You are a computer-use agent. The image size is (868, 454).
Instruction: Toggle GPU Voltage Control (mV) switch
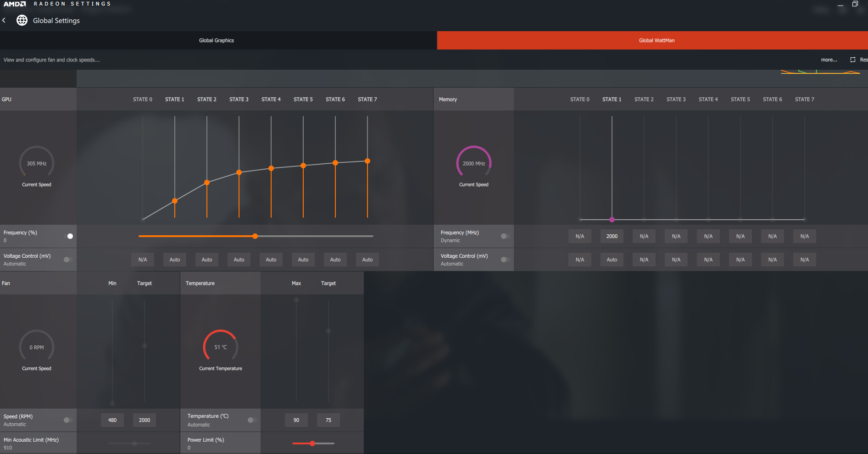(x=68, y=260)
